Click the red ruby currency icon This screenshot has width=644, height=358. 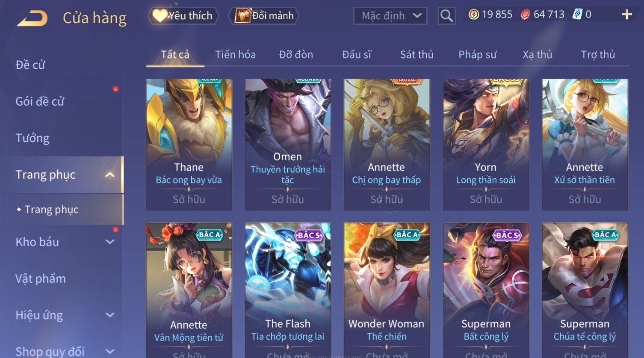click(x=525, y=15)
